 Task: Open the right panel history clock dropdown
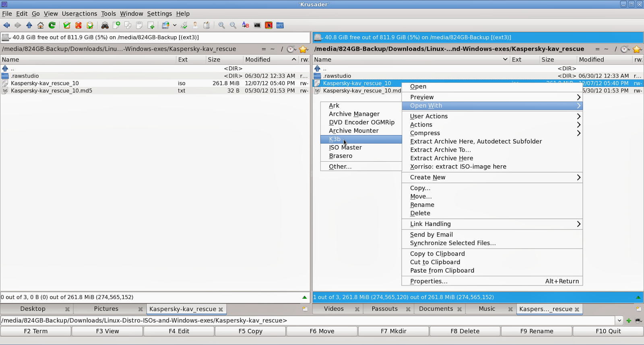pyautogui.click(x=625, y=49)
